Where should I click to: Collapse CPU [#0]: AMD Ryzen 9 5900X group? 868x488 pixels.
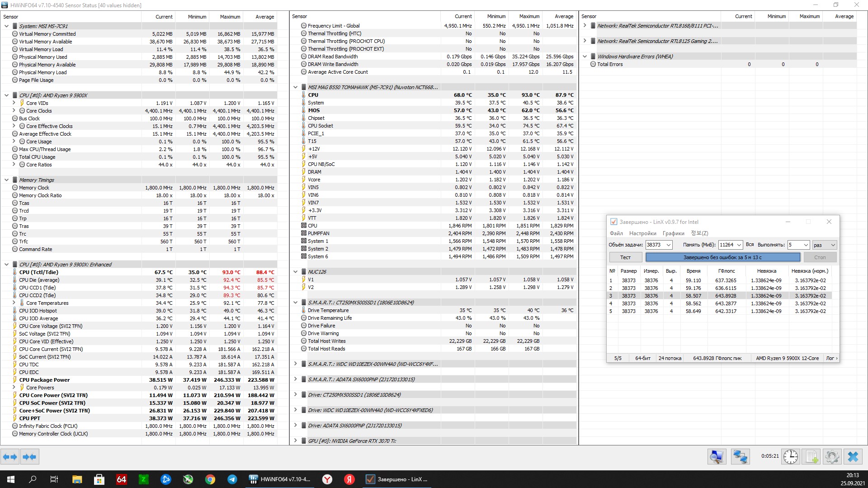6,95
